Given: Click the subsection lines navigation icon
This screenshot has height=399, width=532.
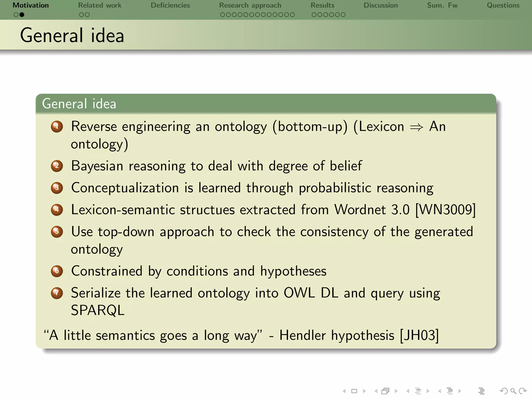Looking at the screenshot, I should 418,391.
